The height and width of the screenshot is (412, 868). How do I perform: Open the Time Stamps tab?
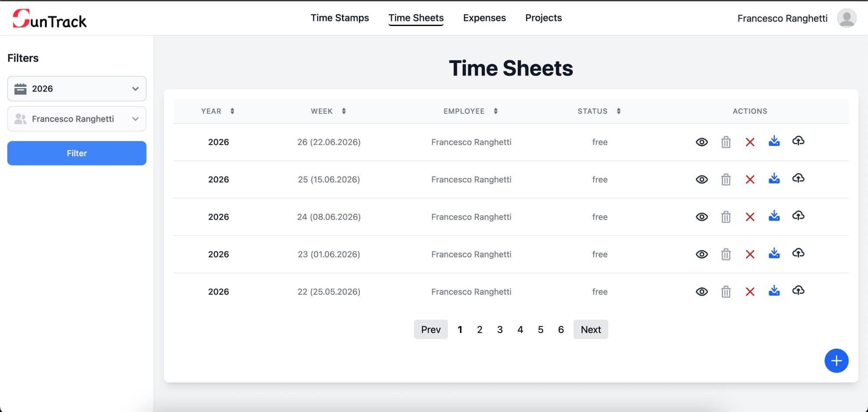(340, 18)
